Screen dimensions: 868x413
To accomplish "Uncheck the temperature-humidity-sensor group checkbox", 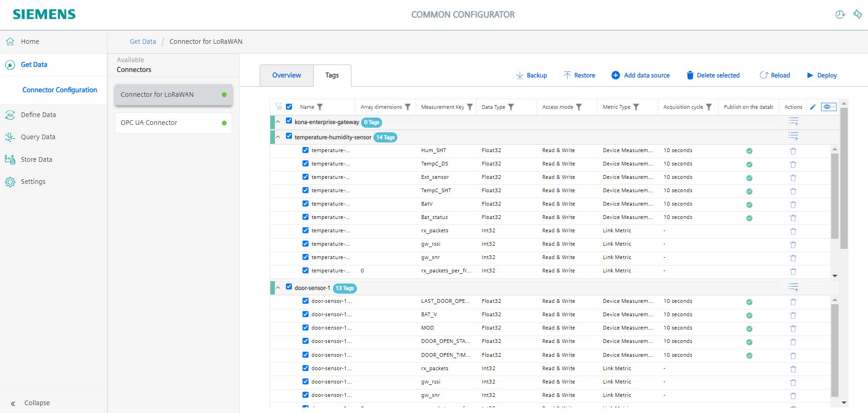I will (289, 136).
